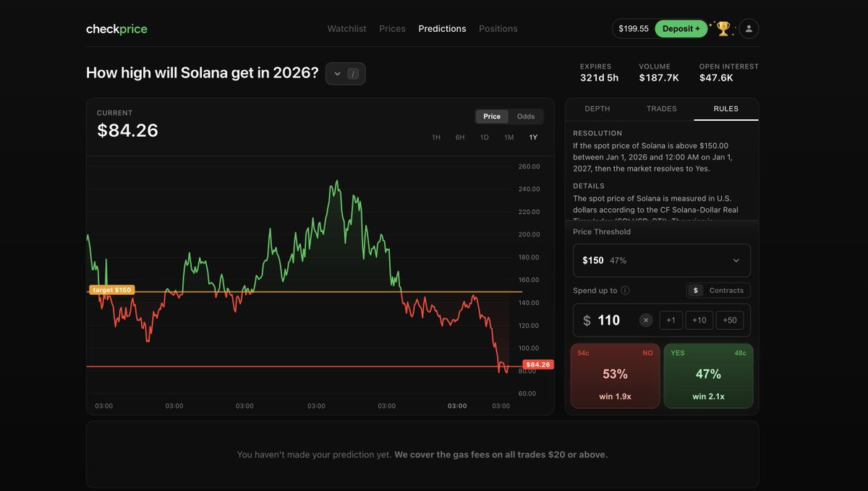Add +50 to the spend amount
Viewport: 868px width, 491px height.
(x=730, y=320)
